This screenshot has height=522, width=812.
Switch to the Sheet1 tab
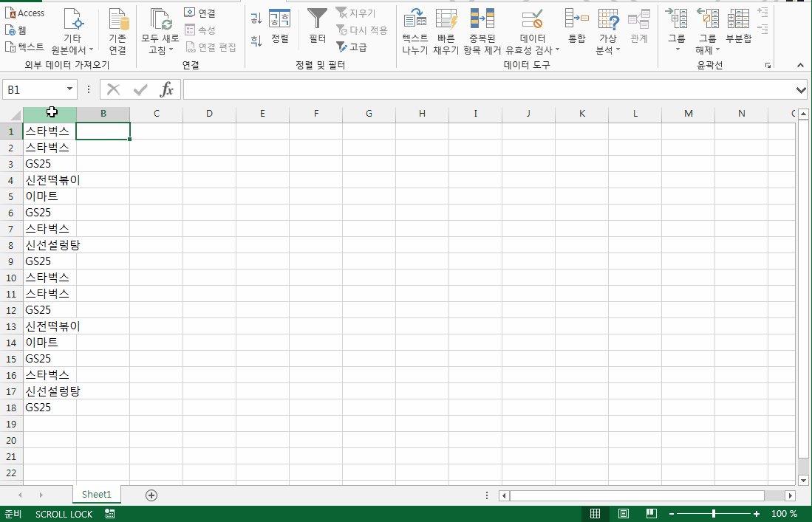97,495
